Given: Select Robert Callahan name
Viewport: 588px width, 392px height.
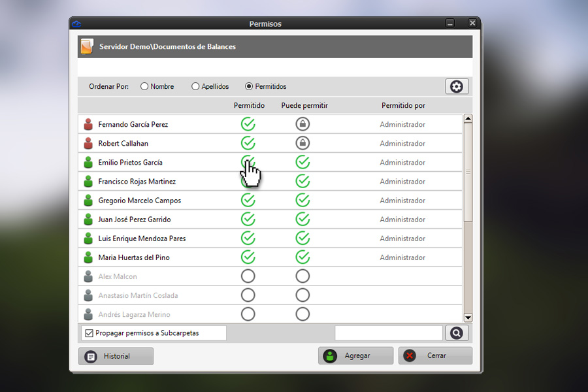Looking at the screenshot, I should click(x=123, y=144).
